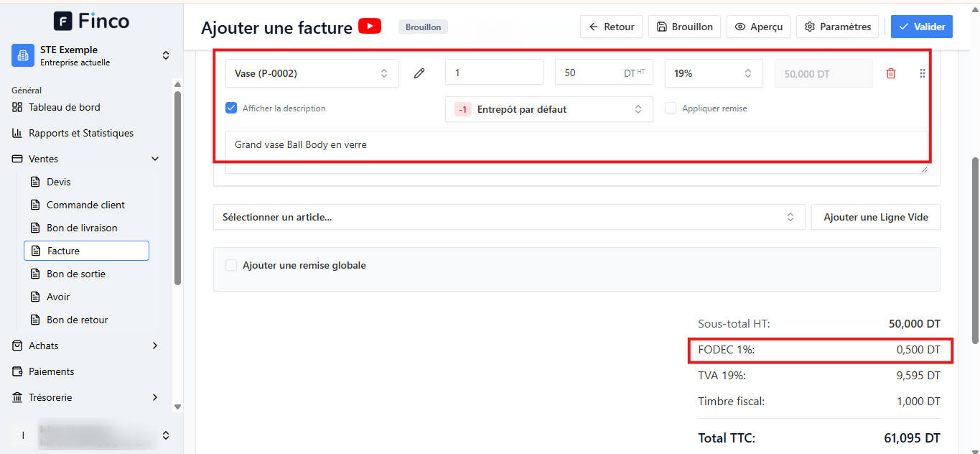Image resolution: width=980 pixels, height=454 pixels.
Task: Enable the Appliquer remise checkbox
Action: (671, 108)
